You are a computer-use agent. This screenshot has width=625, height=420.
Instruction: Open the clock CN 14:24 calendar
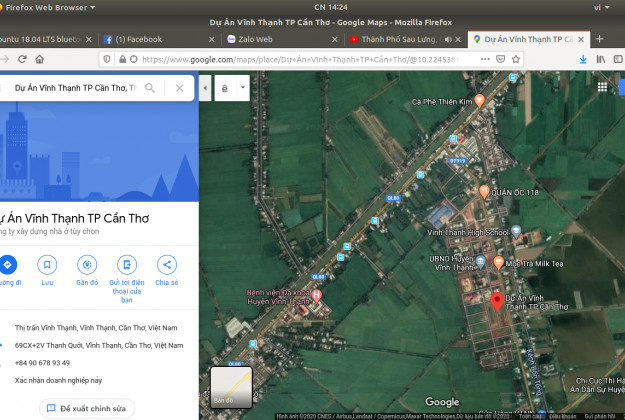pyautogui.click(x=330, y=7)
